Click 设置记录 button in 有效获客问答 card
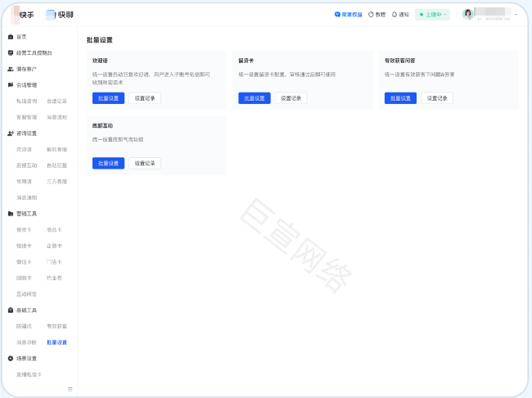532x398 pixels. pos(437,98)
